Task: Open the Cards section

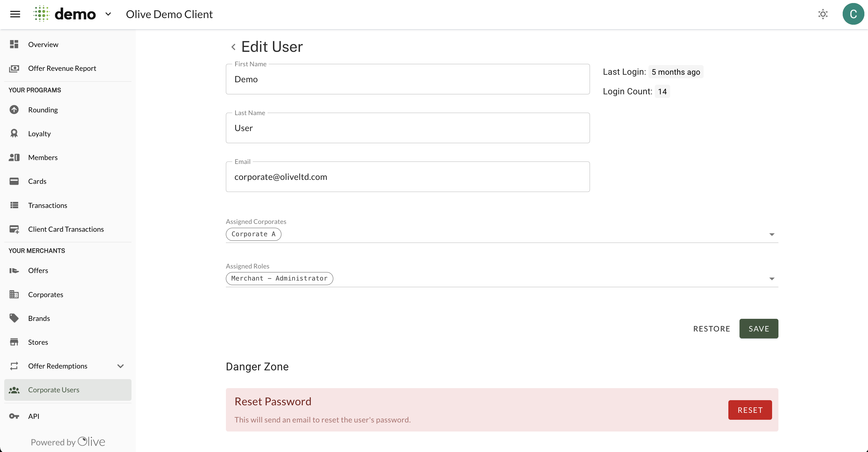Action: tap(68, 181)
